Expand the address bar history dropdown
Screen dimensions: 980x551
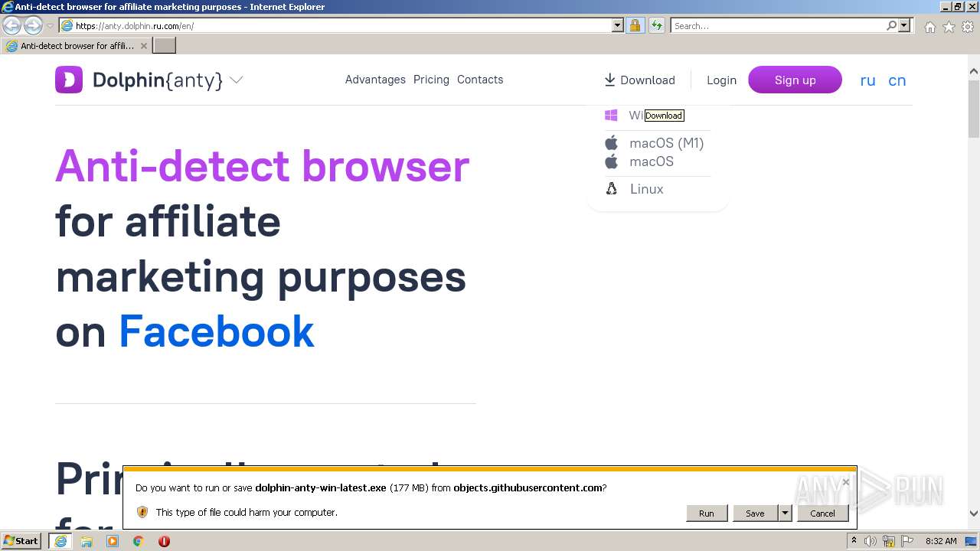[618, 25]
